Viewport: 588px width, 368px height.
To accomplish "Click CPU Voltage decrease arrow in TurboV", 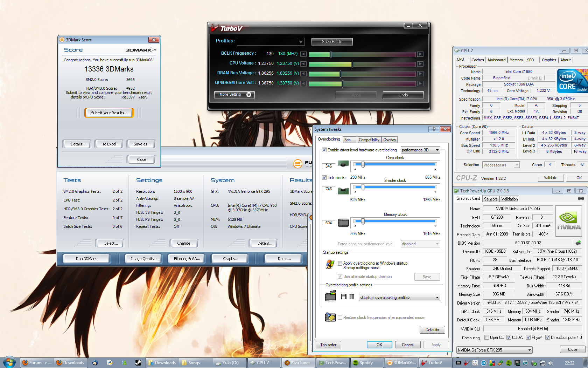I will click(303, 64).
